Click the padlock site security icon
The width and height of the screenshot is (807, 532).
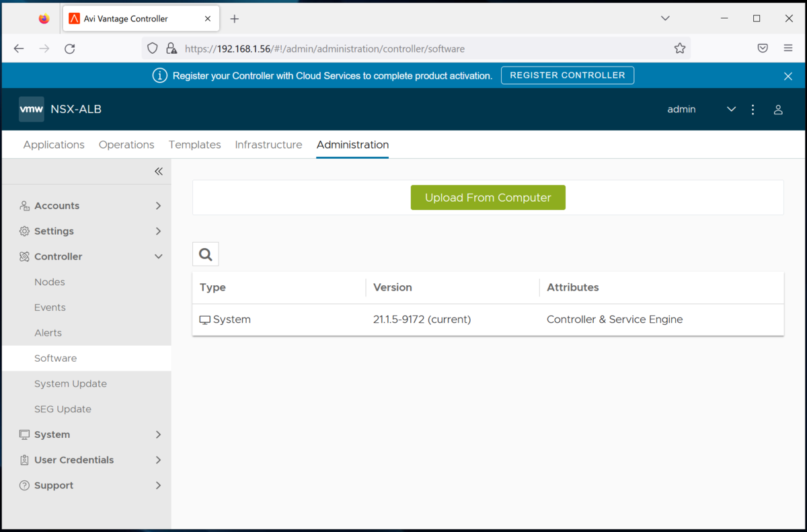pyautogui.click(x=171, y=48)
